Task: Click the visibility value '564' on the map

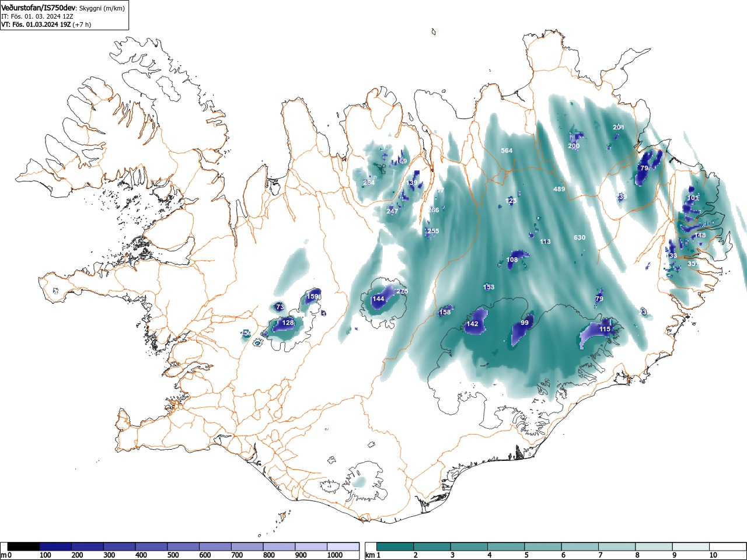Action: [x=507, y=150]
